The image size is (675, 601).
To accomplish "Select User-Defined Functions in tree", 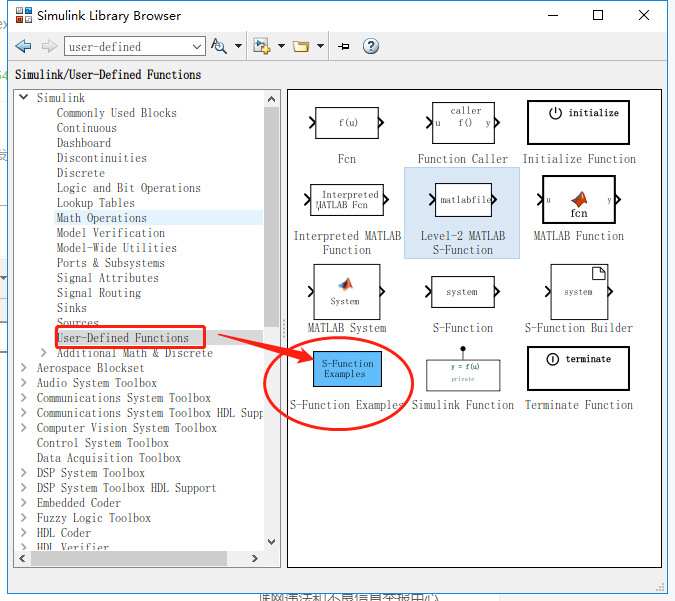I will point(123,338).
